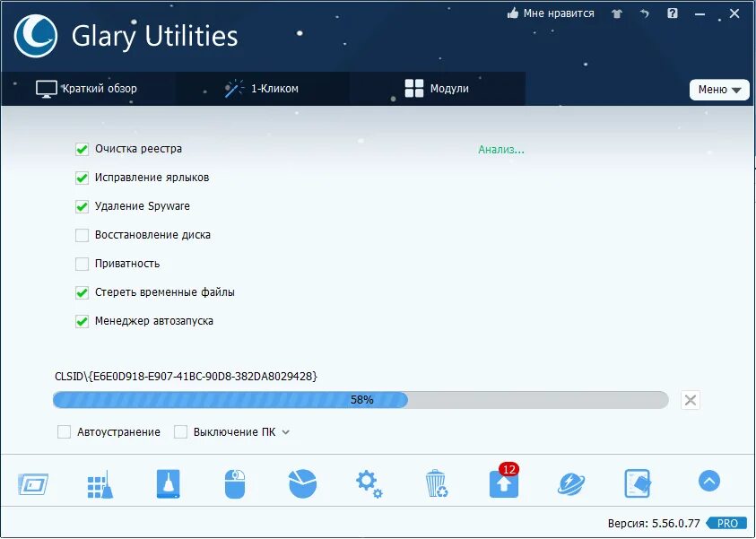
Task: Click the 'Менеджер автозапуска' label
Action: tap(154, 321)
